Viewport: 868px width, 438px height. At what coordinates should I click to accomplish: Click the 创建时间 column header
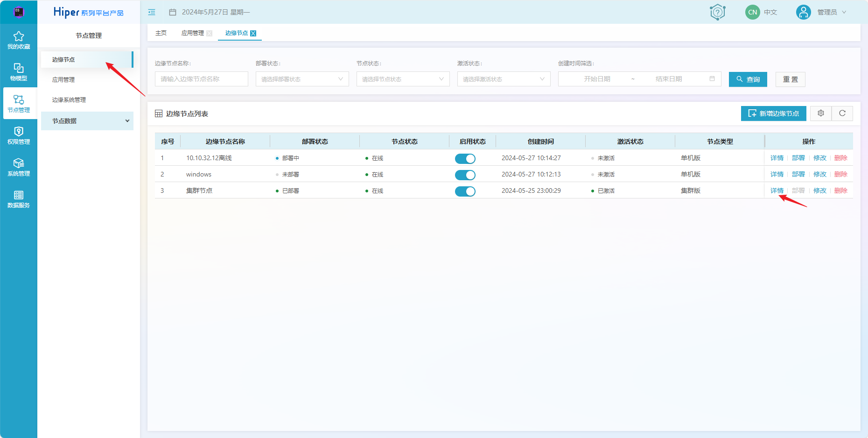click(x=541, y=141)
